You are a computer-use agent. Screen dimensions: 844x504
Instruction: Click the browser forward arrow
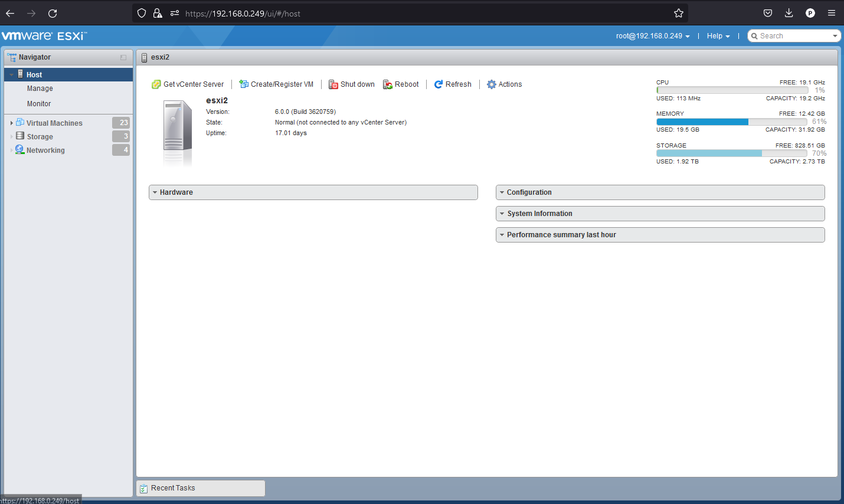click(x=31, y=13)
